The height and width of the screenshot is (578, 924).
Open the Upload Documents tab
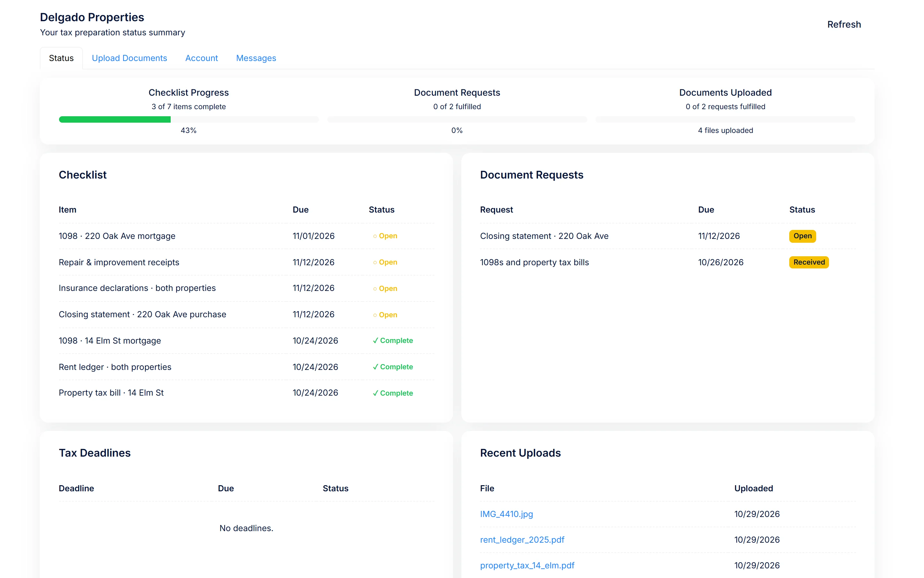click(x=129, y=58)
